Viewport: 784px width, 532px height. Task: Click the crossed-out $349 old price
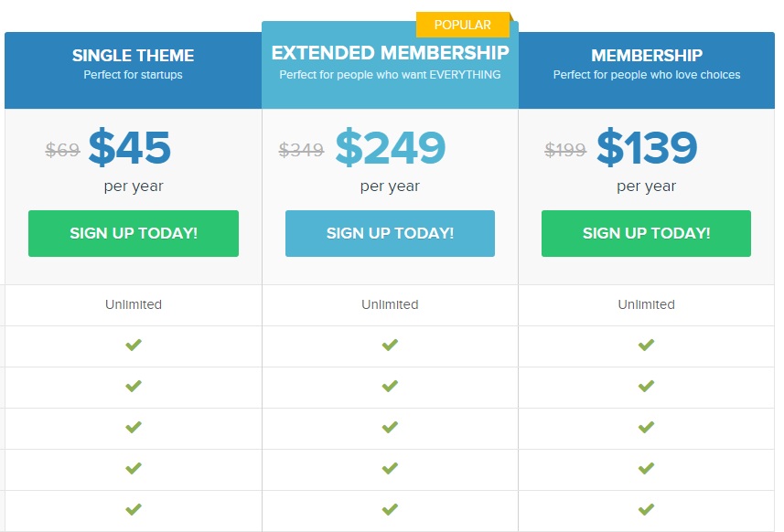tap(302, 150)
